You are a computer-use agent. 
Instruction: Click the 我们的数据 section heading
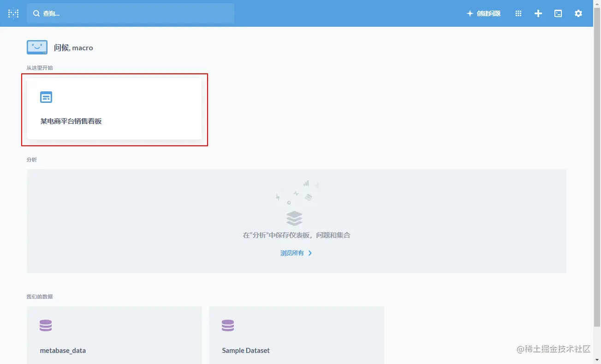tap(40, 297)
